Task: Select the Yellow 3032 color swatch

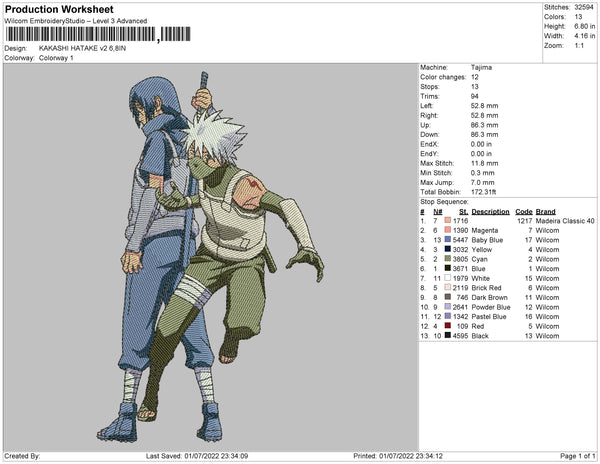Action: pyautogui.click(x=448, y=249)
